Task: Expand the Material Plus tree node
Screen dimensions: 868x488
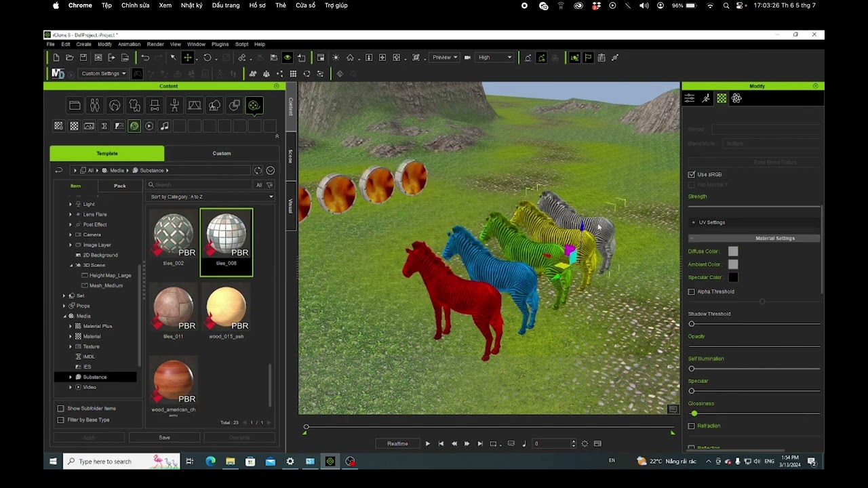Action: tap(71, 326)
